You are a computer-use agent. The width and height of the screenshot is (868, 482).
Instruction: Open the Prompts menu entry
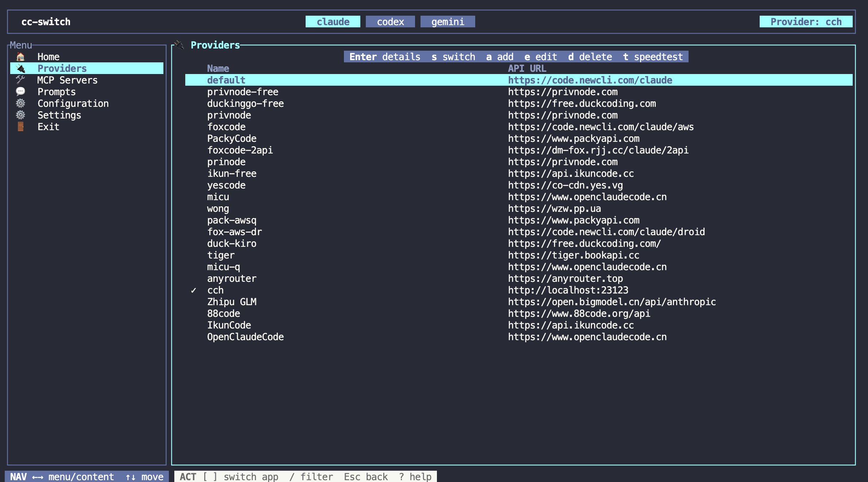[57, 92]
